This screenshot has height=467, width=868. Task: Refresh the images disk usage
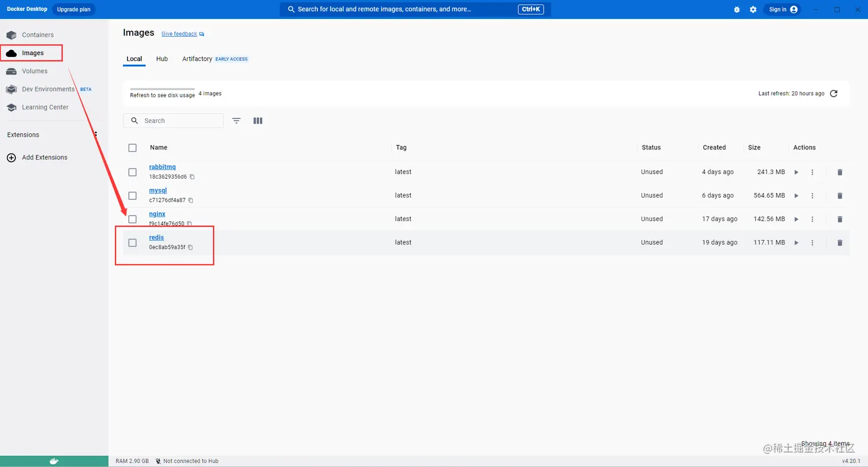[834, 94]
